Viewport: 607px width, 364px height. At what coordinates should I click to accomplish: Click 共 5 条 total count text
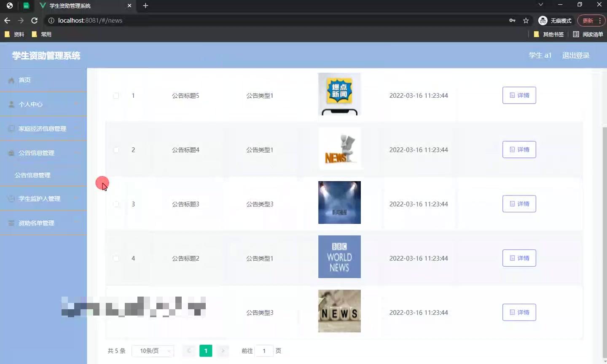[116, 351]
